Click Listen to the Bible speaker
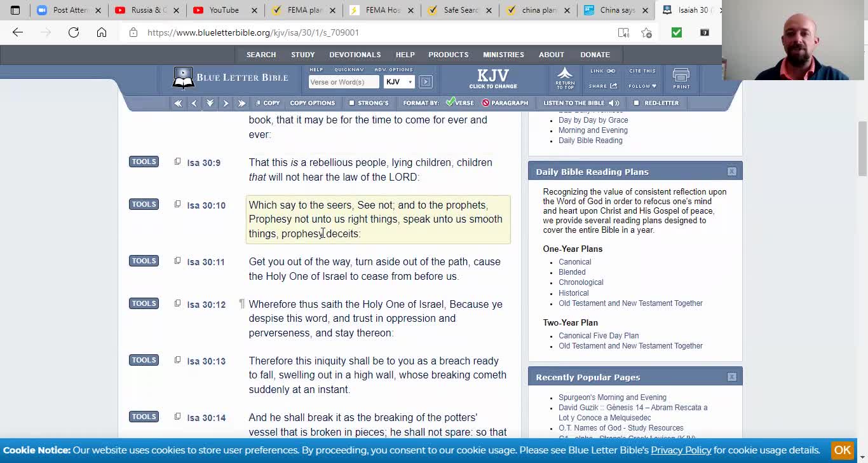This screenshot has width=868, height=463. click(x=614, y=103)
